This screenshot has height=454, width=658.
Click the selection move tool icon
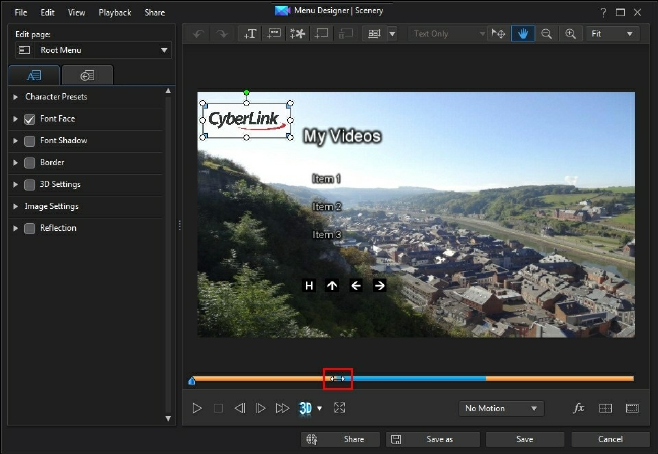(x=499, y=34)
